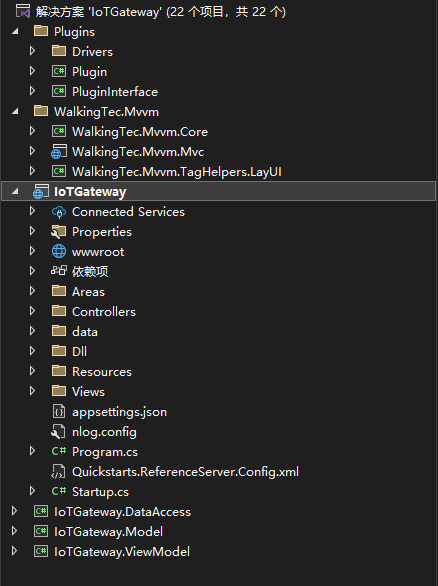Click the JSON file icon for appsettings.json
This screenshot has height=586, width=438.
tap(59, 411)
